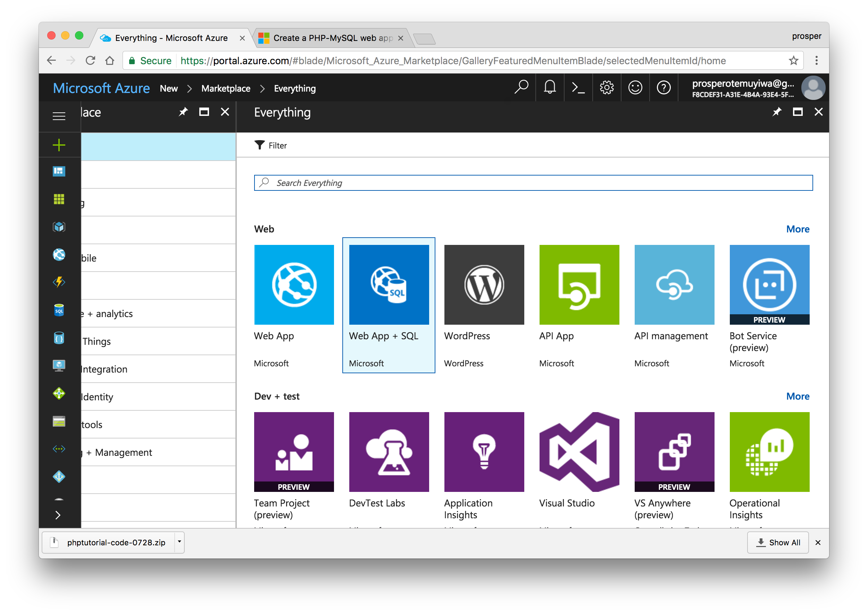The height and width of the screenshot is (614, 868).
Task: Click the notifications bell icon
Action: [549, 88]
